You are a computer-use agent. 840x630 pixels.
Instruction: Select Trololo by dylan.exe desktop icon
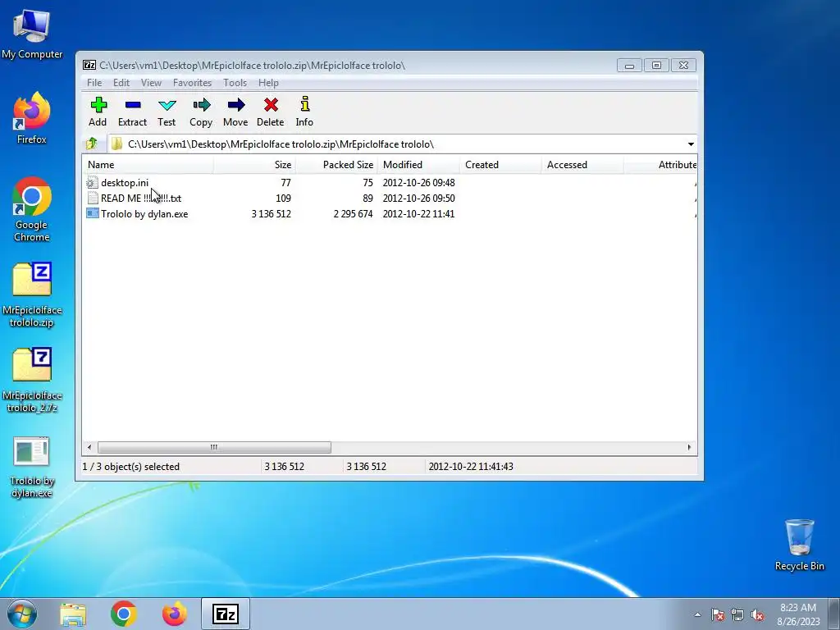(32, 467)
